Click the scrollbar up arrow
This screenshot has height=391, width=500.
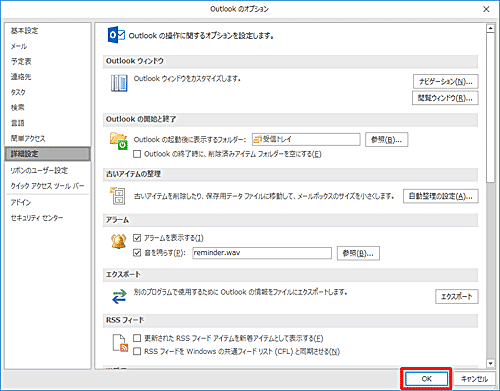pyautogui.click(x=490, y=28)
